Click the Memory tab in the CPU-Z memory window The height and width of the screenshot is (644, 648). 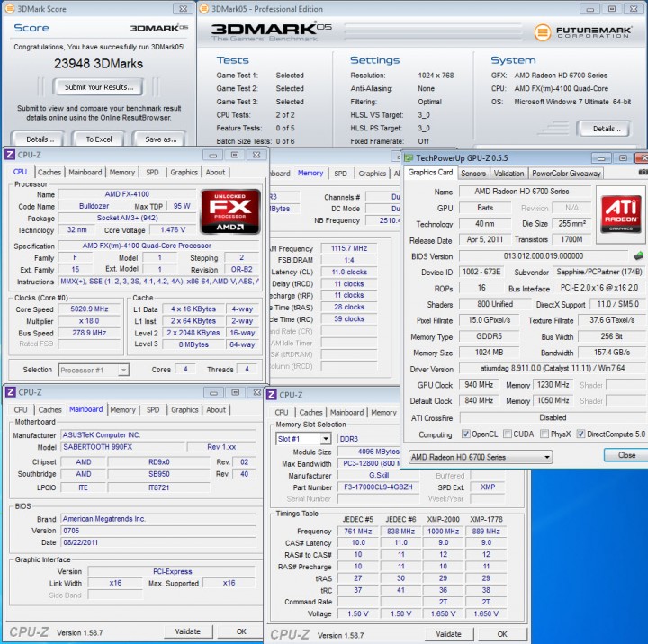pyautogui.click(x=310, y=173)
